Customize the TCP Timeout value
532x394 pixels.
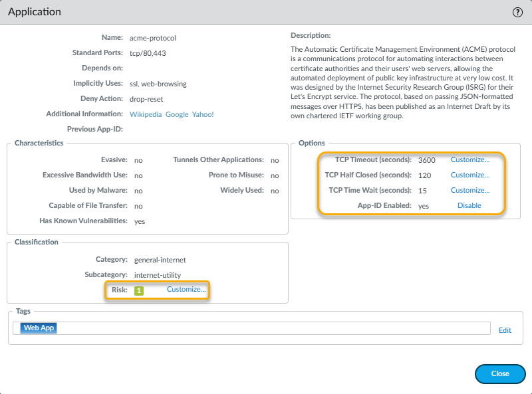pyautogui.click(x=469, y=160)
